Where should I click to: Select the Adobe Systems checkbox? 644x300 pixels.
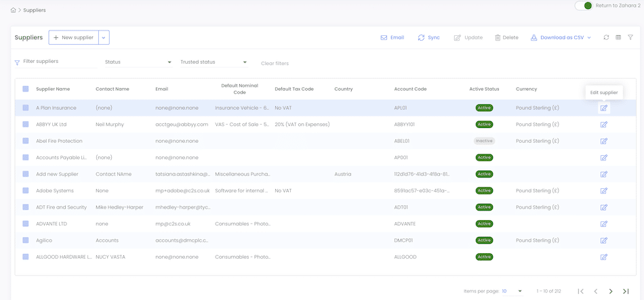pos(26,190)
